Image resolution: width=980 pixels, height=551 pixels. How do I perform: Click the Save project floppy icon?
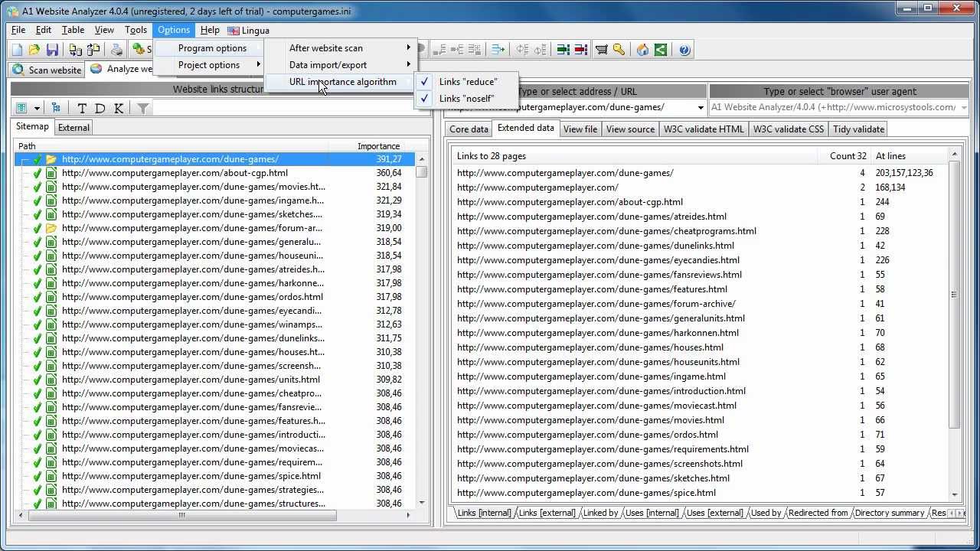(52, 50)
